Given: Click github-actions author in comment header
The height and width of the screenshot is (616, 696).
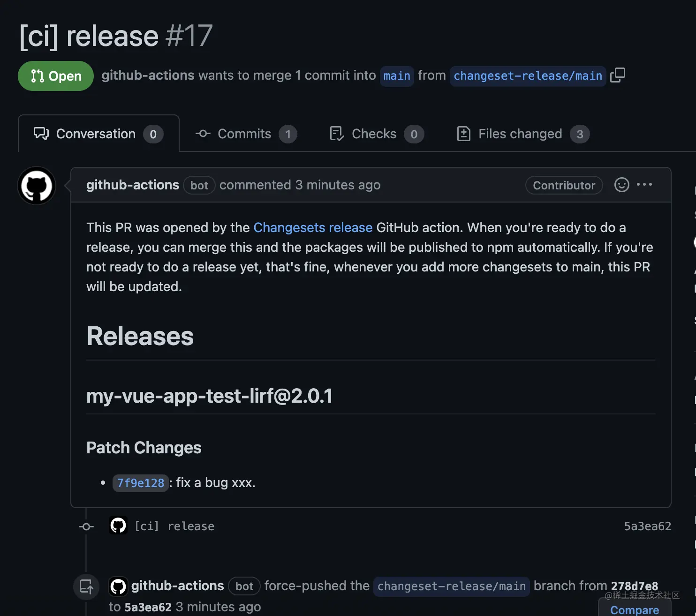Looking at the screenshot, I should [133, 185].
